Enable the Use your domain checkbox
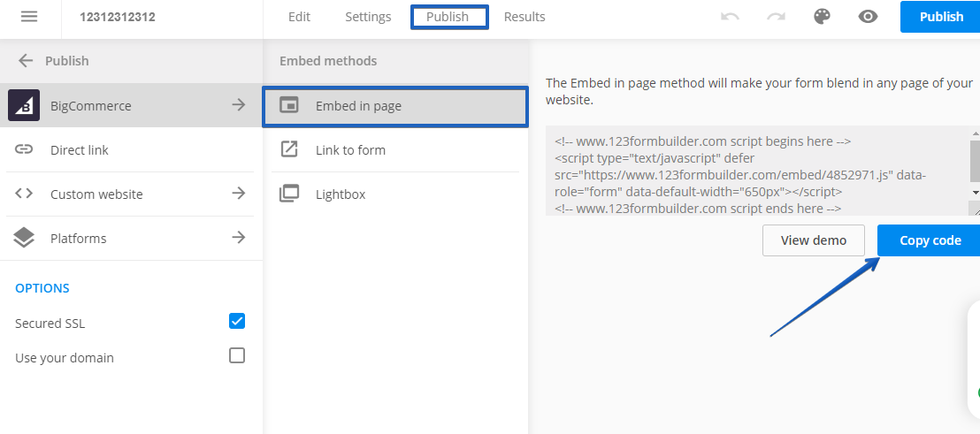980x434 pixels. 237,355
